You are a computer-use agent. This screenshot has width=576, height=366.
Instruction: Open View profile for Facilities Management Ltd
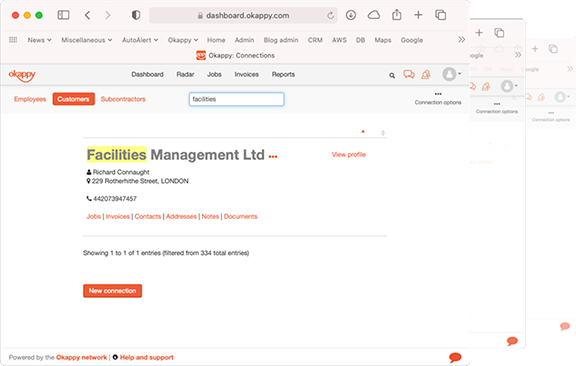pyautogui.click(x=349, y=154)
